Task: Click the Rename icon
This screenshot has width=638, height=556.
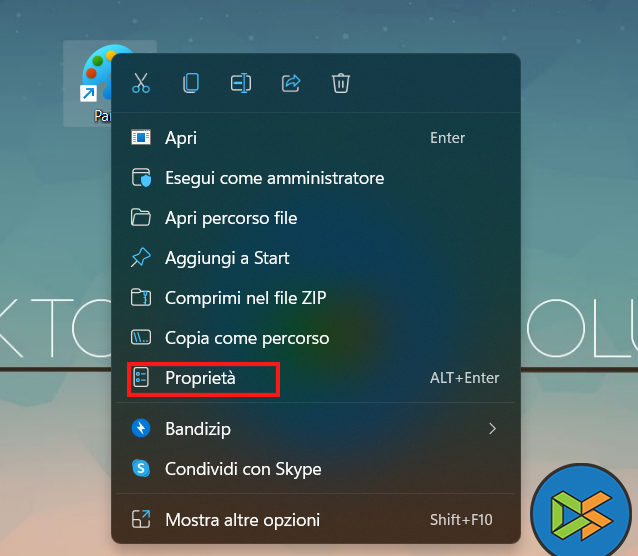Action: [x=241, y=83]
